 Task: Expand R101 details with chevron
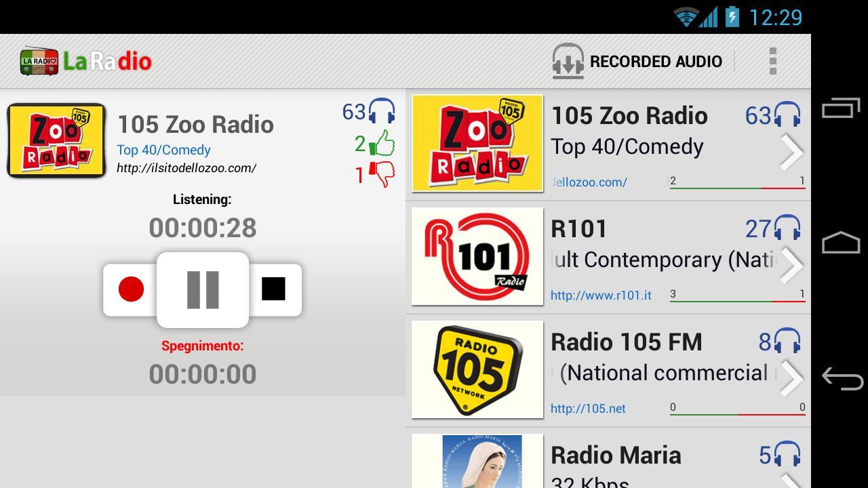pos(791,266)
